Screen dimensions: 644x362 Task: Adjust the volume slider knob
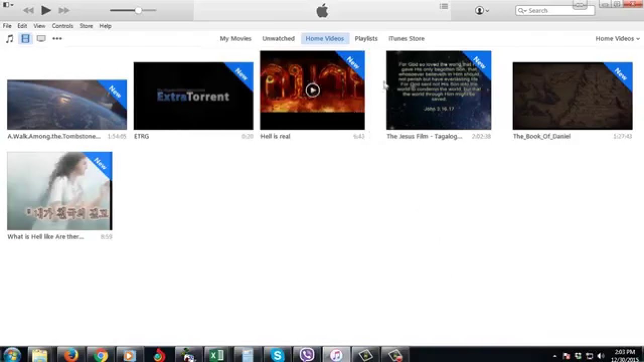138,11
